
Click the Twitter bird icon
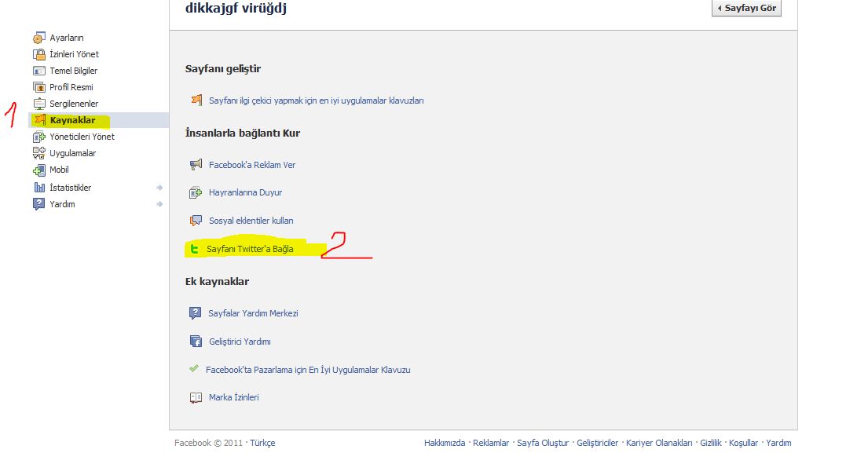[x=194, y=249]
